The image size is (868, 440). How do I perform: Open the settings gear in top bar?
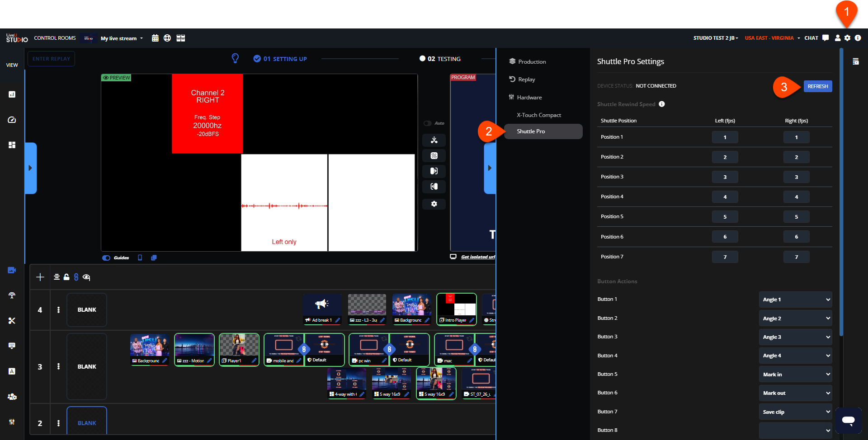click(x=847, y=38)
